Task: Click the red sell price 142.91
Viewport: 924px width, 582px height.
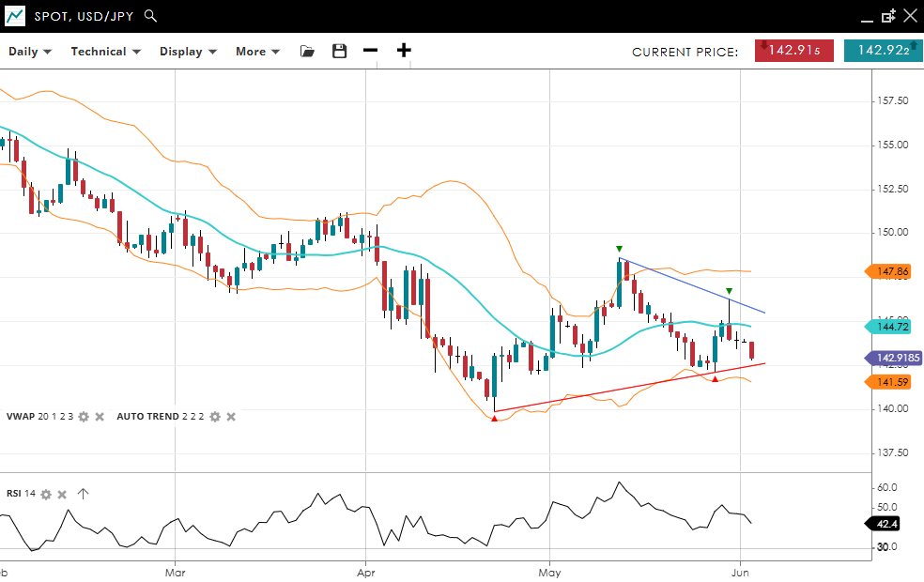Action: pyautogui.click(x=794, y=51)
